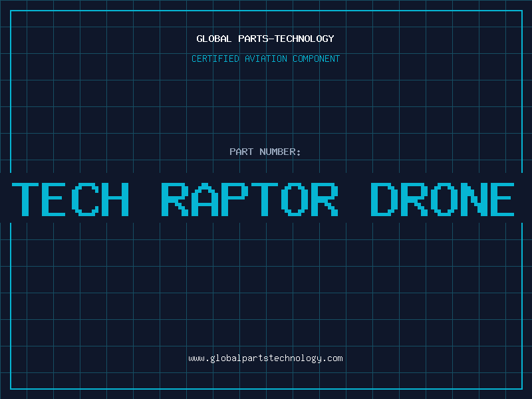Viewport: 532px width, 399px height.
Task: Click the PART NUMBER: label
Action: (265, 152)
